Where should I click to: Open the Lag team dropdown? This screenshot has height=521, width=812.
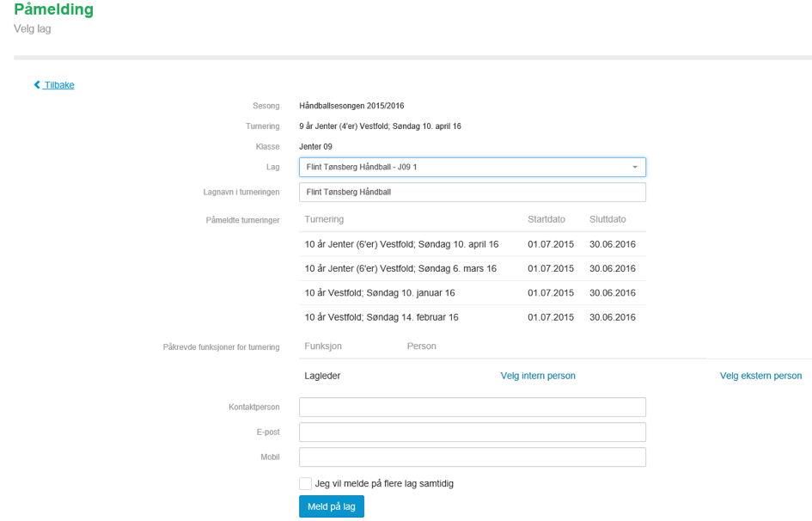[472, 167]
